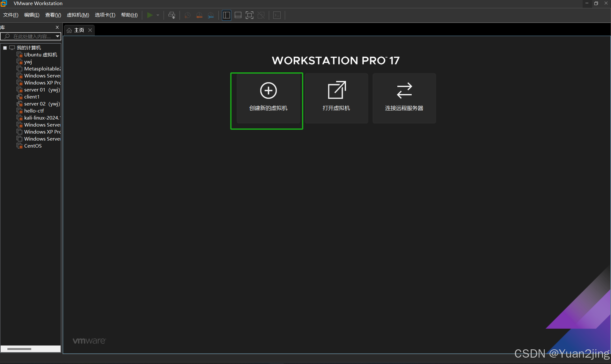This screenshot has height=364, width=611.
Task: Select the server 01 (ywj) entry
Action: click(x=42, y=90)
